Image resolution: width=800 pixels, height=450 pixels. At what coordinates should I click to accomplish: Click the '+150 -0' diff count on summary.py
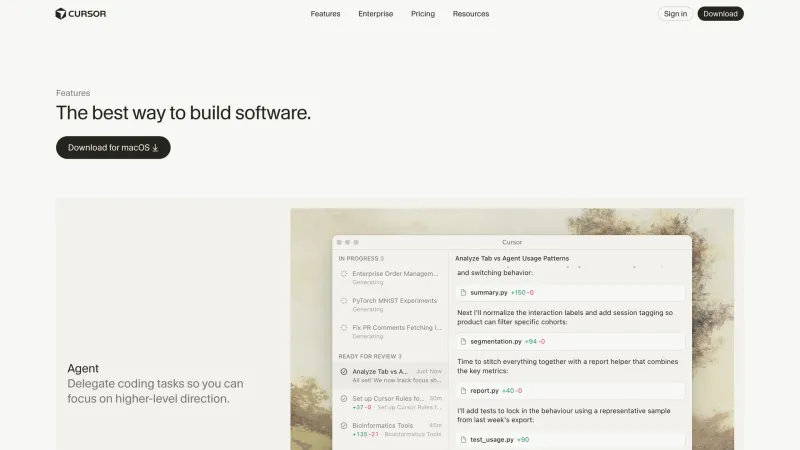(522, 293)
